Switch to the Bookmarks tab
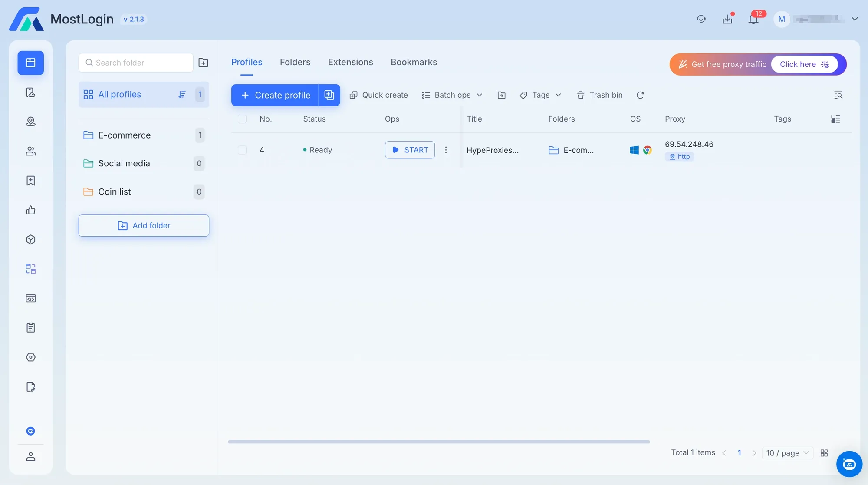The height and width of the screenshot is (485, 868). 414,62
